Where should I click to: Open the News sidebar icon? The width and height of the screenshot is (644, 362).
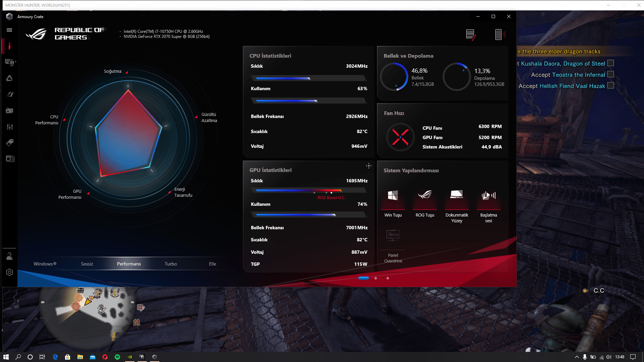[10, 159]
